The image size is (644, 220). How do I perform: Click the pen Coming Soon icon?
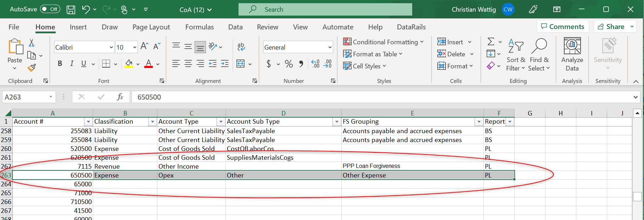coord(533,10)
